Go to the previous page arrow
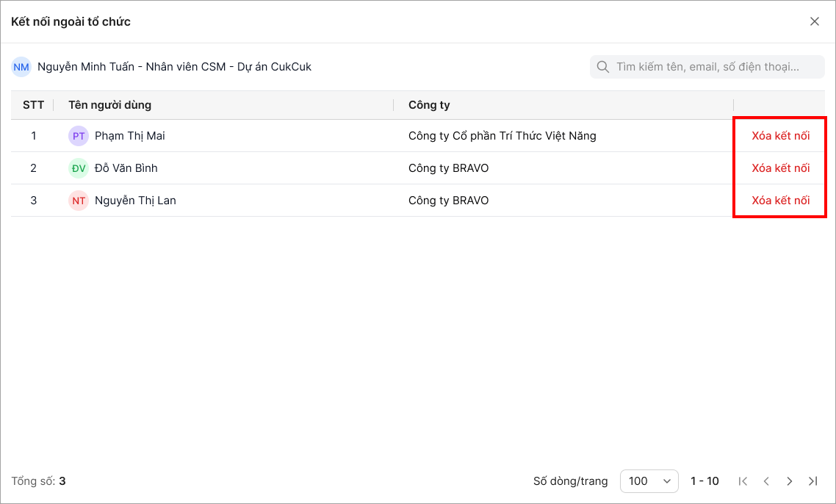836x504 pixels. (766, 481)
